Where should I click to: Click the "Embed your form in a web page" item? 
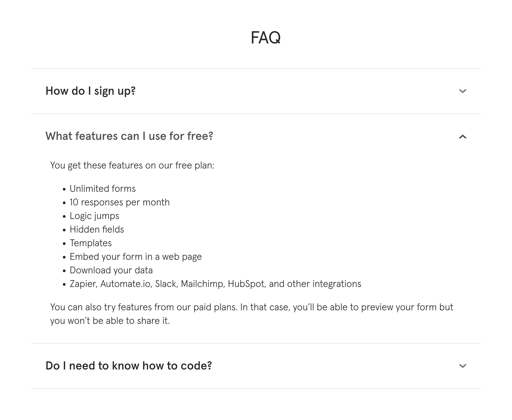coord(136,256)
